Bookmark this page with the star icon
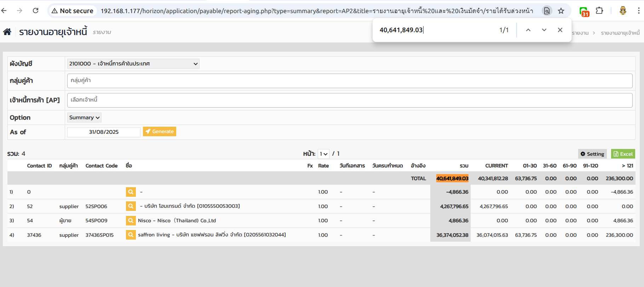 (x=561, y=11)
